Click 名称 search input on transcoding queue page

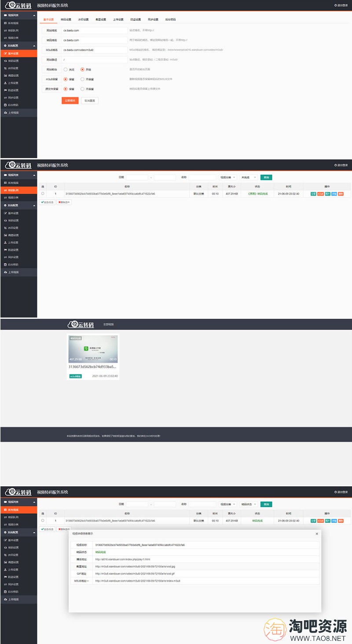(x=202, y=178)
